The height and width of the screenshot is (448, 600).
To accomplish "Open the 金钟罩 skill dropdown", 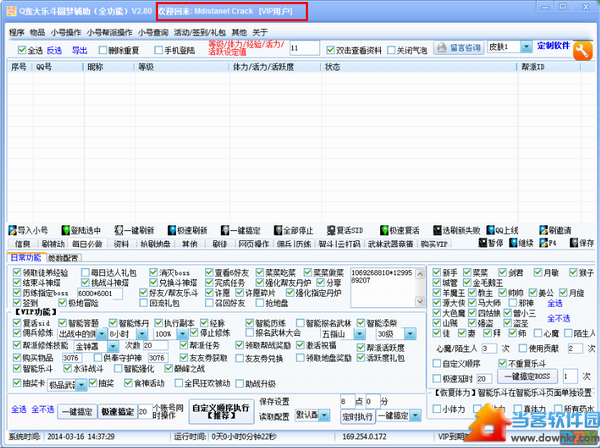I will [x=113, y=347].
